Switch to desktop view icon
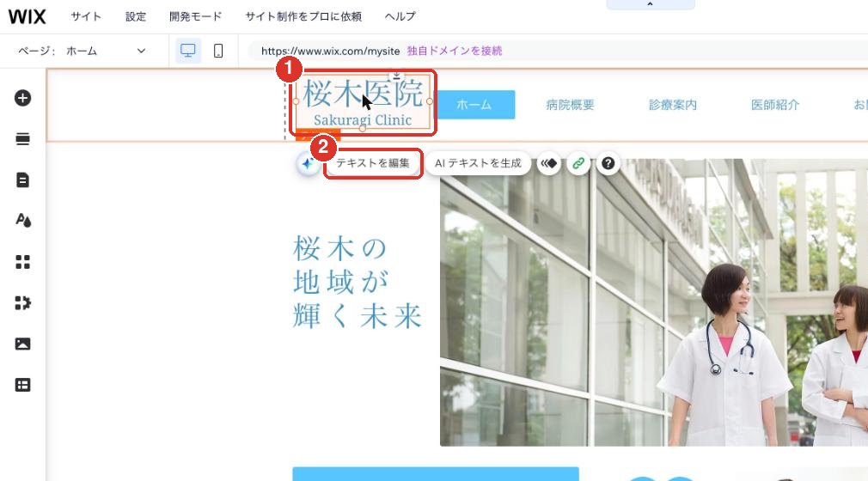This screenshot has width=868, height=481. point(187,51)
